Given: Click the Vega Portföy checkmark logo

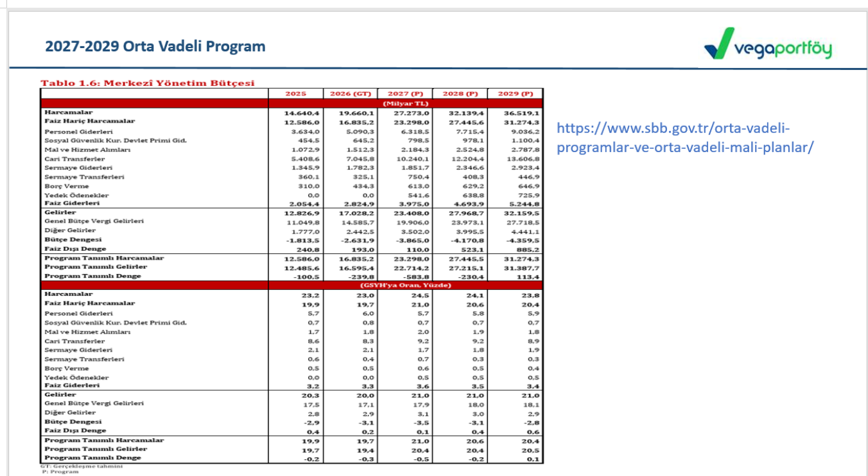Looking at the screenshot, I should [720, 43].
